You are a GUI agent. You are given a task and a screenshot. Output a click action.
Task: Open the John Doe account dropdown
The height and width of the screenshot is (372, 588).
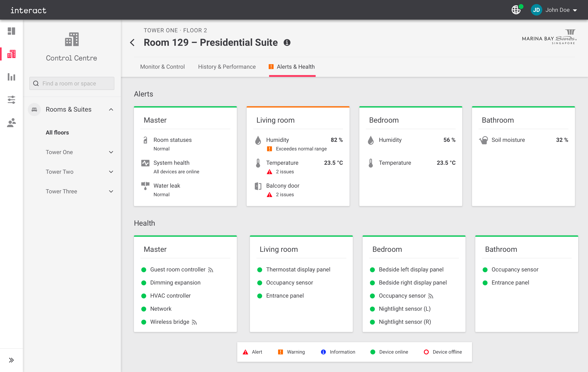pos(575,10)
